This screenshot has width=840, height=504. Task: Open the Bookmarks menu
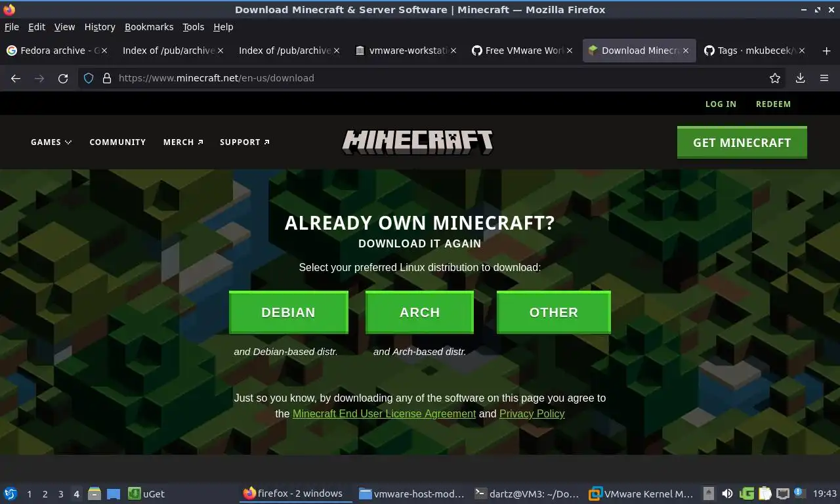click(x=149, y=27)
